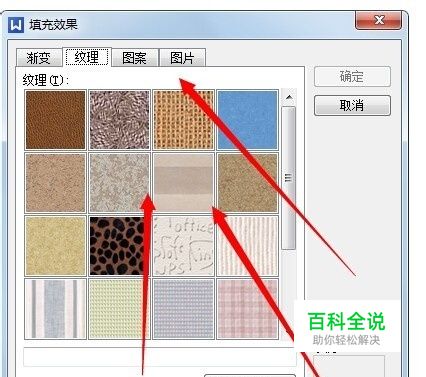
Task: Select the leopard spot texture
Action: 119,246
